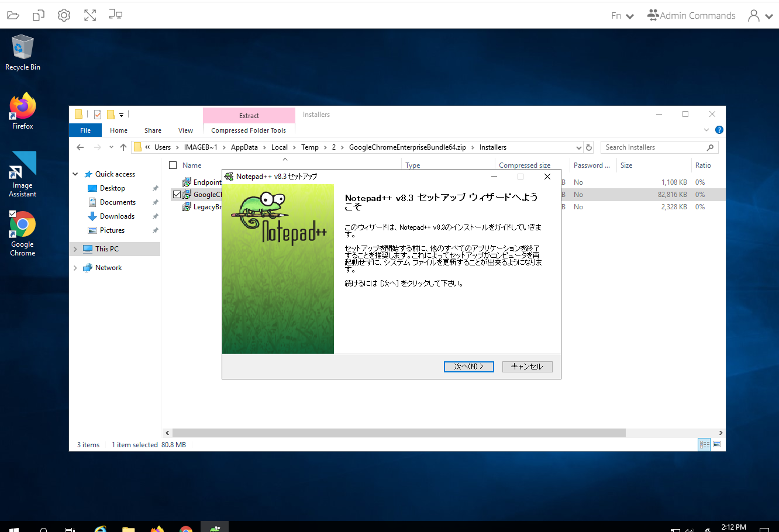This screenshot has width=779, height=532.
Task: Go up one folder level
Action: click(x=123, y=147)
